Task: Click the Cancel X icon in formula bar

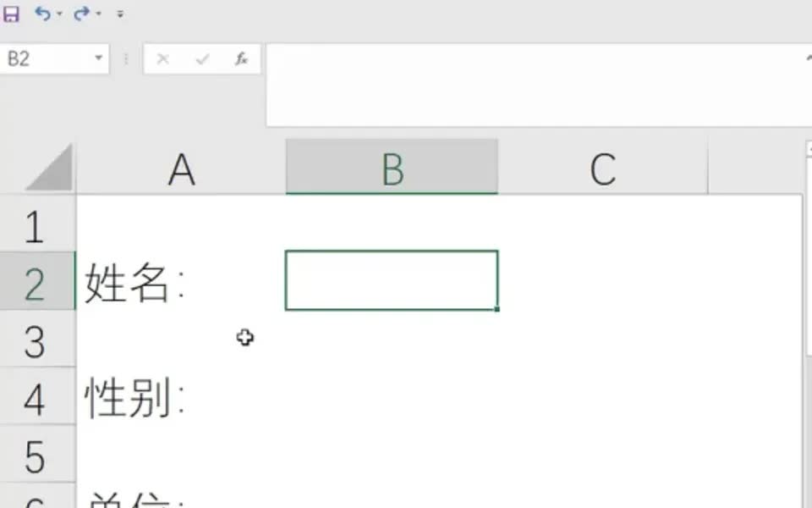Action: tap(163, 58)
